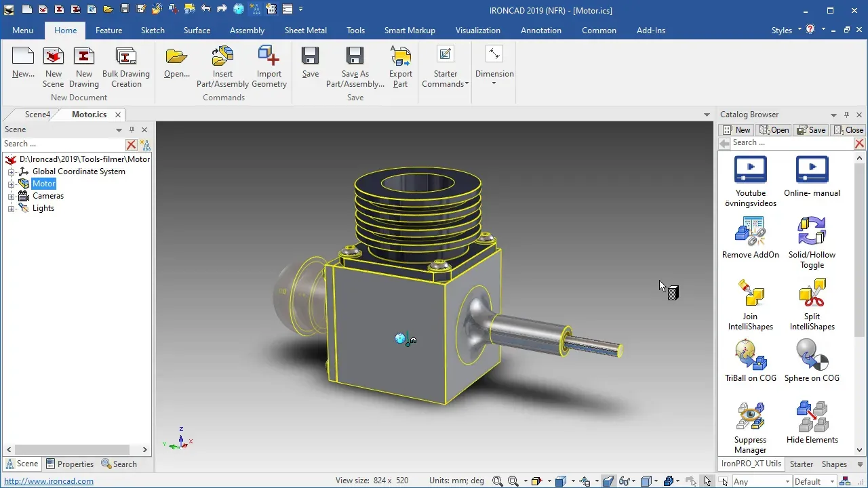This screenshot has height=488, width=868.
Task: Select Split IntelliShapes catalog icon
Action: pyautogui.click(x=812, y=293)
